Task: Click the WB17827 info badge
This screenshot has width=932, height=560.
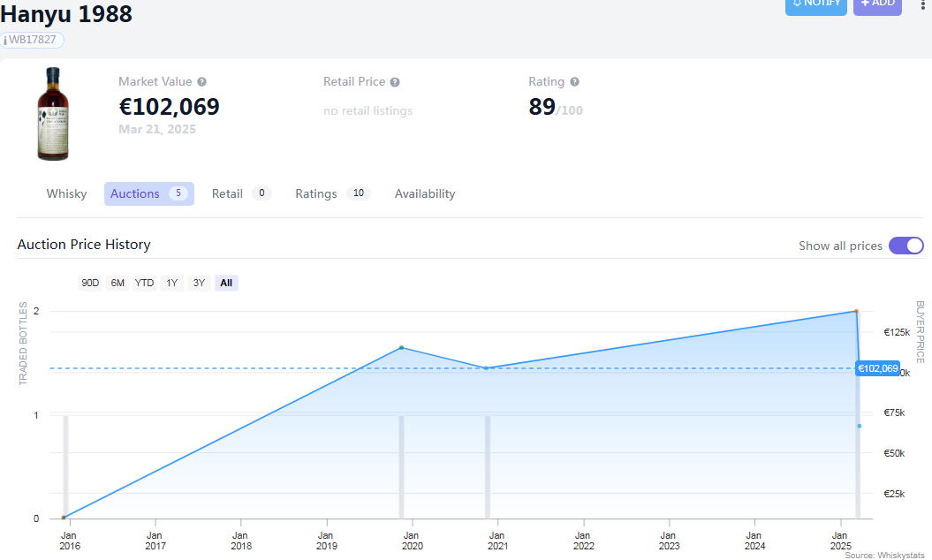Action: [32, 40]
